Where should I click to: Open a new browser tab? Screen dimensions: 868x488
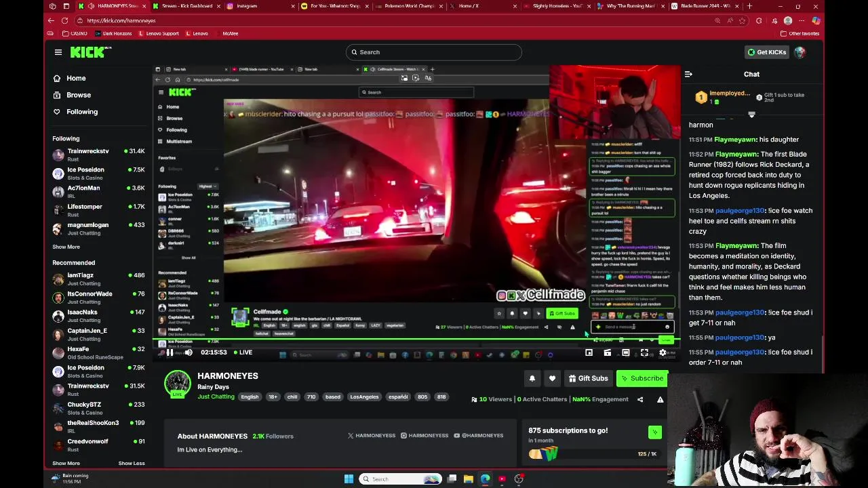click(x=749, y=6)
